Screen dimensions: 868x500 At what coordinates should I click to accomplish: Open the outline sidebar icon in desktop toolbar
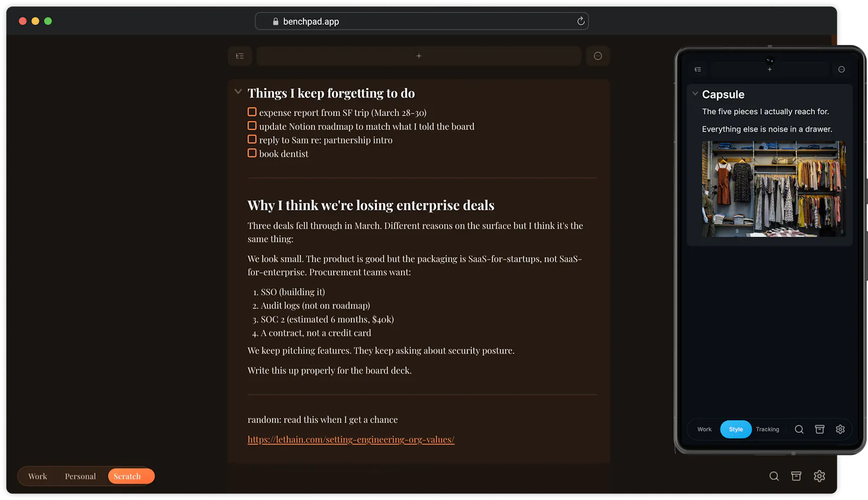pyautogui.click(x=240, y=56)
